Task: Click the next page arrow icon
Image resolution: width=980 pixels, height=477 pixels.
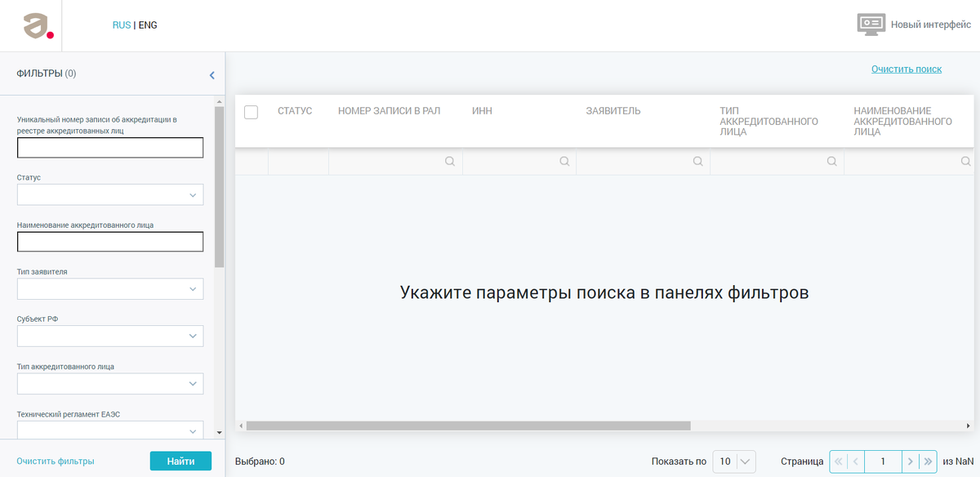Action: coord(911,461)
